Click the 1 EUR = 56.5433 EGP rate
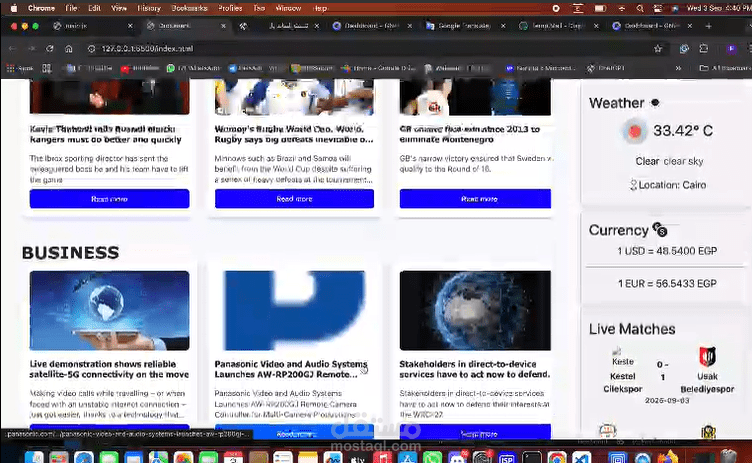This screenshot has height=463, width=752. tap(667, 284)
